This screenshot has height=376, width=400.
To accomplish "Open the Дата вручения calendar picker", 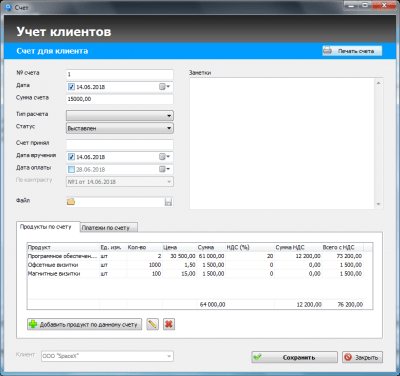I will tap(164, 157).
